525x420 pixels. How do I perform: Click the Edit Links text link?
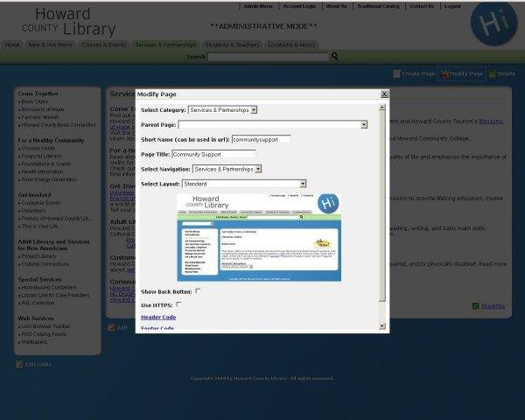pyautogui.click(x=38, y=364)
